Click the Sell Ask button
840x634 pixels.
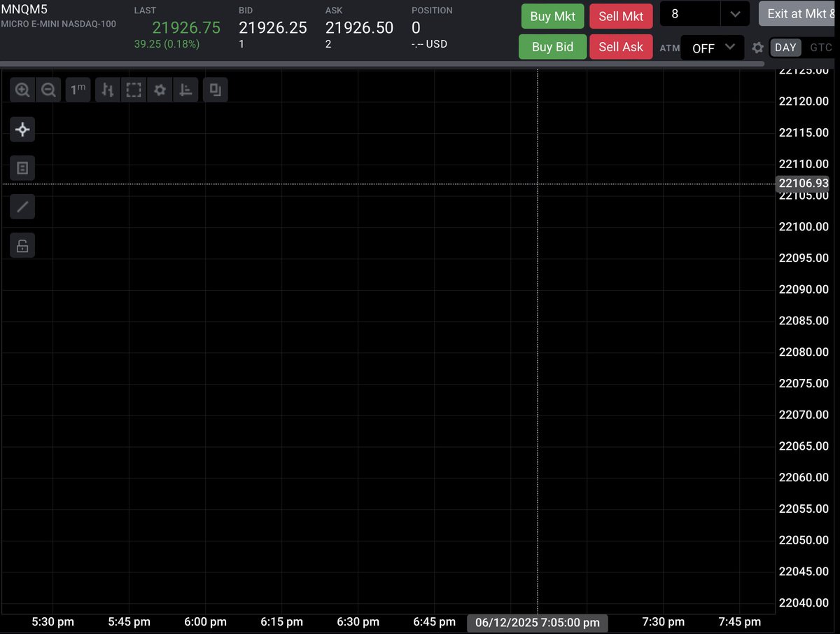[621, 47]
